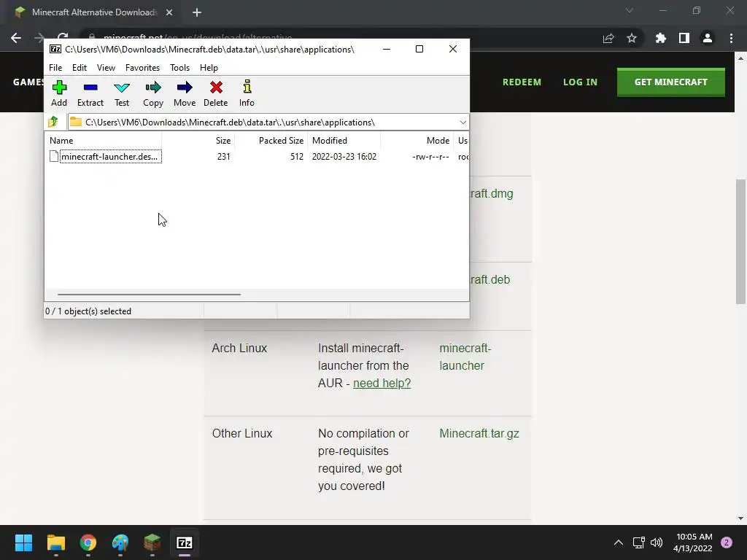
Task: Open the Windows Start menu
Action: coord(23,542)
